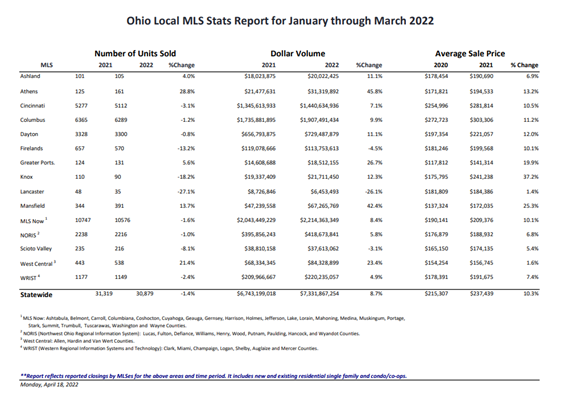Click the West Central footnote text
The image size is (563, 395).
pyautogui.click(x=77, y=341)
